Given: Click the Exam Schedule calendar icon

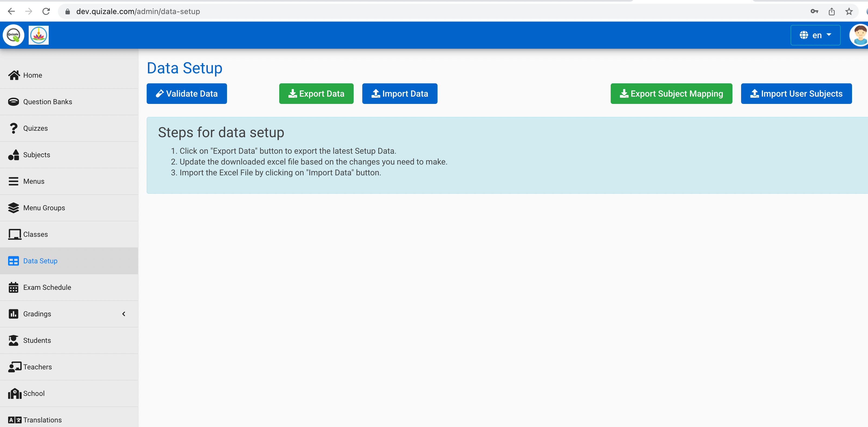Looking at the screenshot, I should coord(14,287).
